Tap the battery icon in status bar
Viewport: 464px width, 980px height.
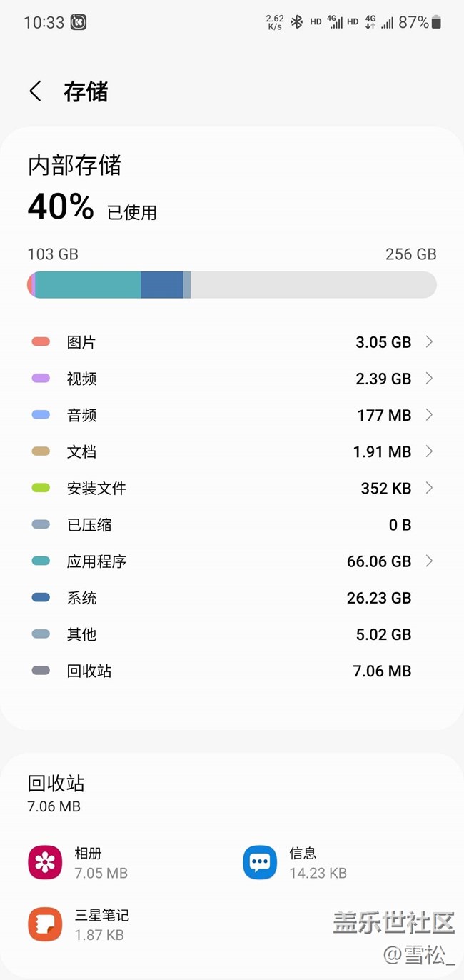(436, 22)
